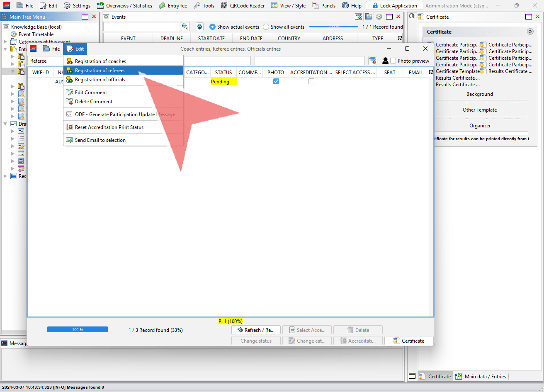Expand the Categories of this event tree node
Image resolution: width=544 pixels, height=392 pixels.
click(5, 41)
